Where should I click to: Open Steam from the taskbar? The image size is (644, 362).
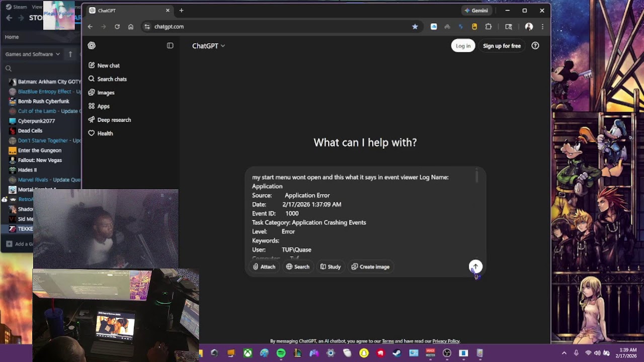[397, 353]
